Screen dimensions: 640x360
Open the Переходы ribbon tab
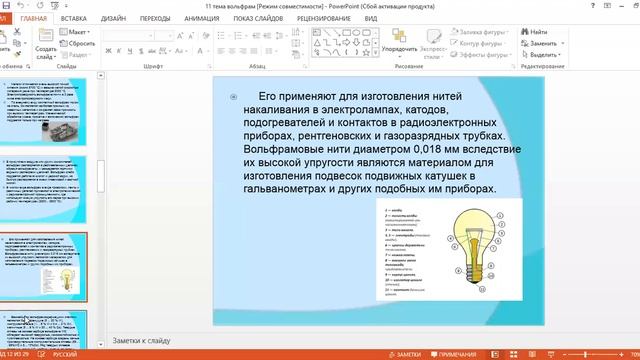click(x=155, y=18)
